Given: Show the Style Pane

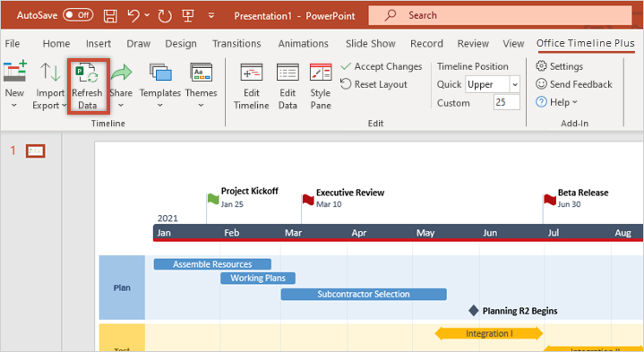Looking at the screenshot, I should click(x=321, y=87).
